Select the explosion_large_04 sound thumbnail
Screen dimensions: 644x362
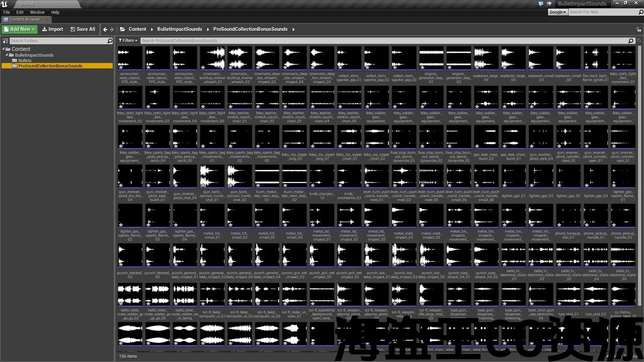(486, 58)
